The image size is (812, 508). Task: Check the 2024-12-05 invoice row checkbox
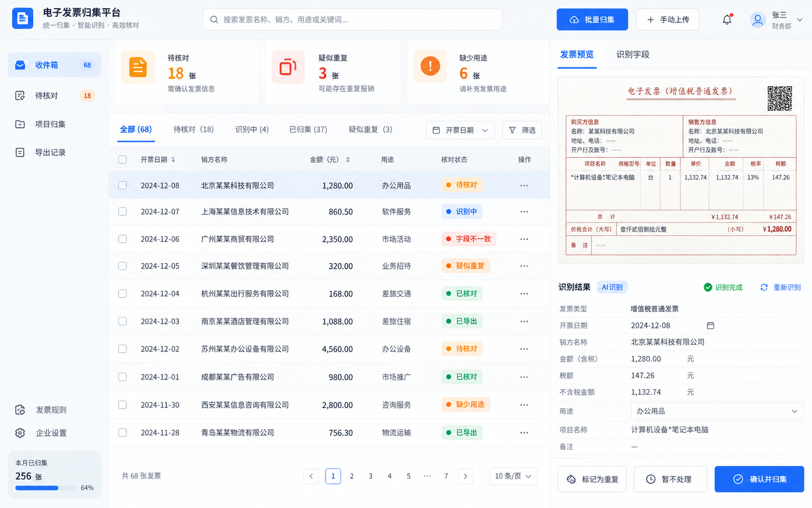pos(122,266)
